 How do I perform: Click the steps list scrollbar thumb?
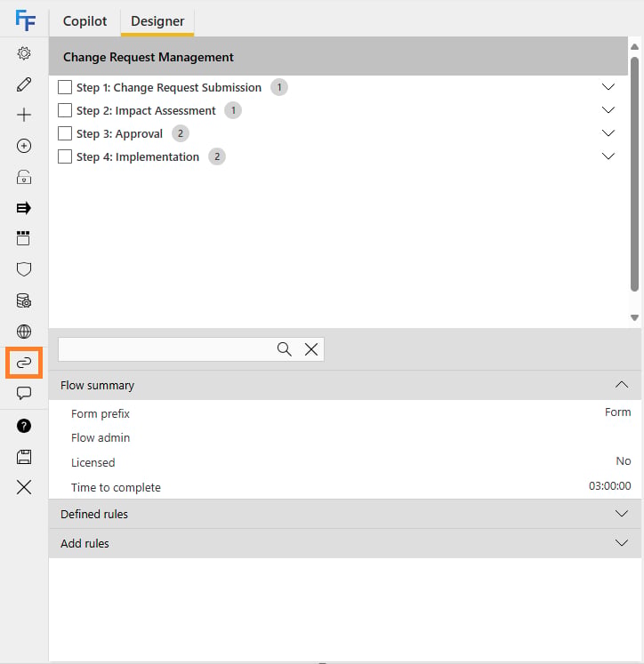(634, 173)
